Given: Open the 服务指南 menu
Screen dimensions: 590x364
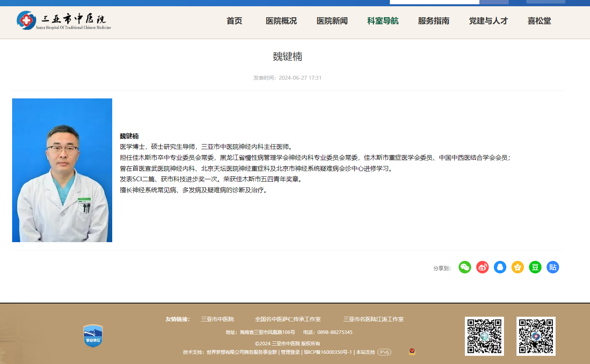Looking at the screenshot, I should [434, 21].
